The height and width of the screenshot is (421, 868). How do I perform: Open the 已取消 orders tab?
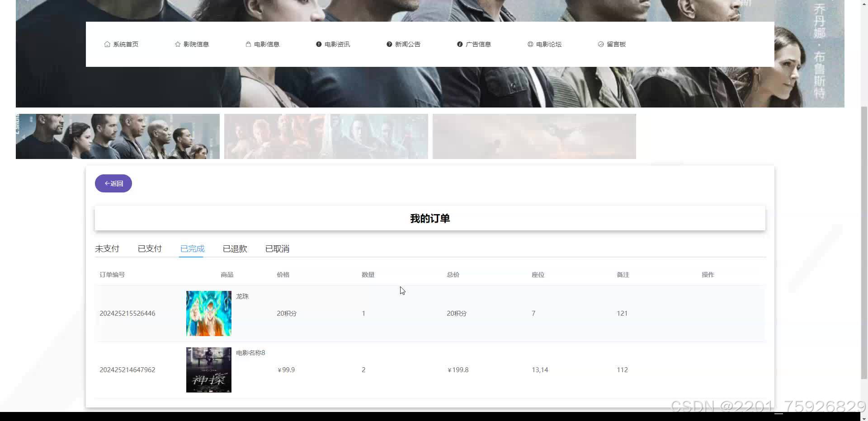pos(277,249)
